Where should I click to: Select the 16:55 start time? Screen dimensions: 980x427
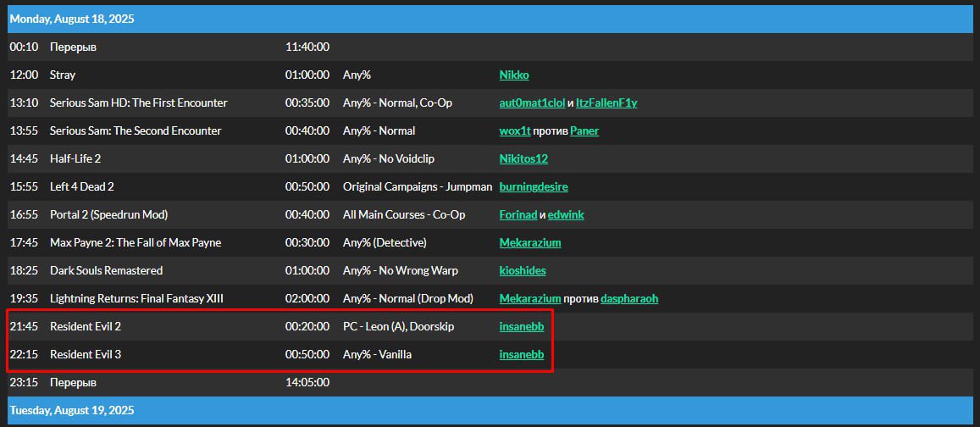(24, 215)
